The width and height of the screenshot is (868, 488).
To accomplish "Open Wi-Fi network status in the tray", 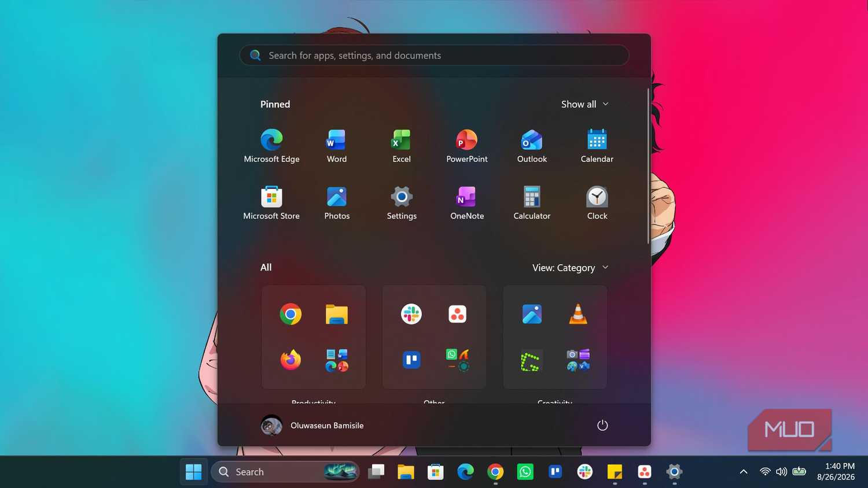I will click(765, 472).
